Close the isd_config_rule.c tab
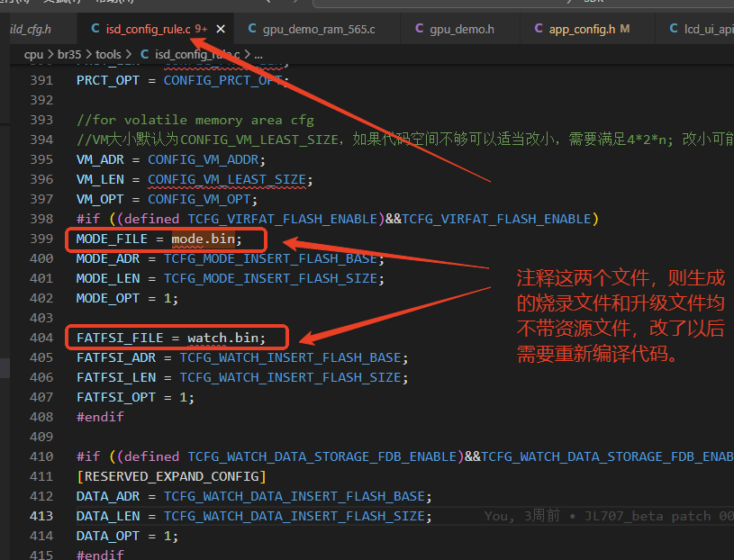 (x=221, y=29)
